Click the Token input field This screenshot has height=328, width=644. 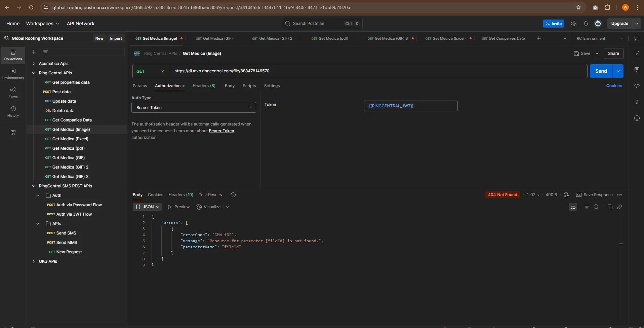411,106
